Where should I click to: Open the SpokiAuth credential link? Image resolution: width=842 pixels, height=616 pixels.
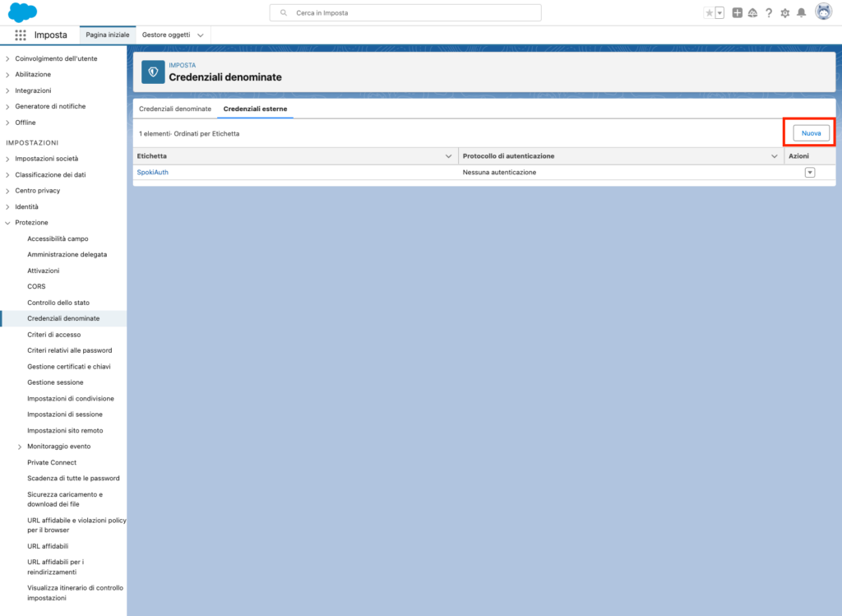(152, 173)
